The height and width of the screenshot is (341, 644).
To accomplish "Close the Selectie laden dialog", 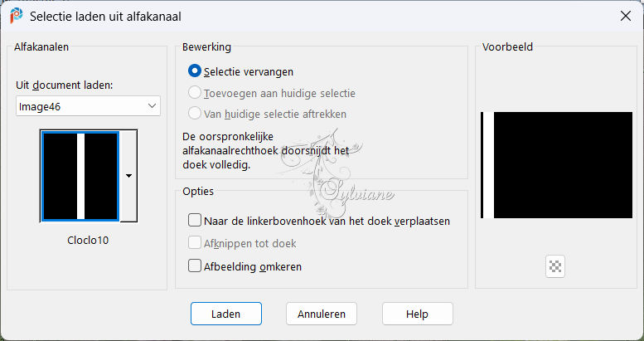I will pyautogui.click(x=626, y=16).
